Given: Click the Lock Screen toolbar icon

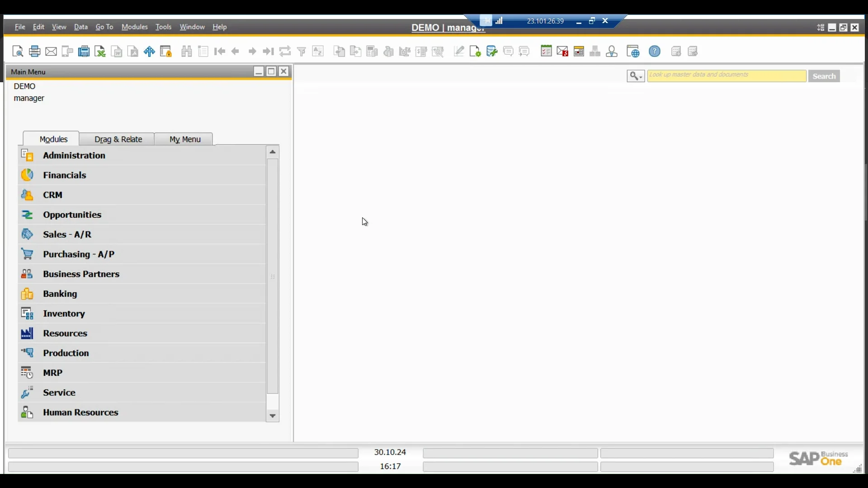Looking at the screenshot, I should click(x=166, y=52).
